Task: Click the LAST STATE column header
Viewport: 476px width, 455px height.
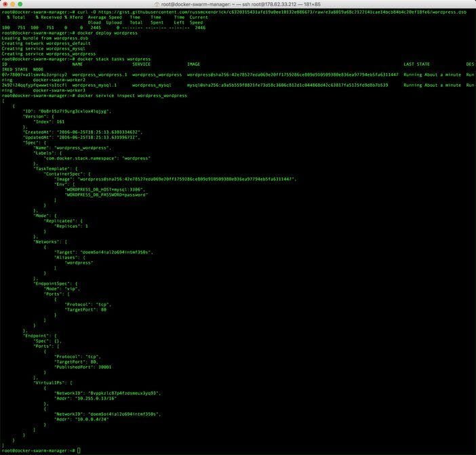Action: [x=416, y=64]
